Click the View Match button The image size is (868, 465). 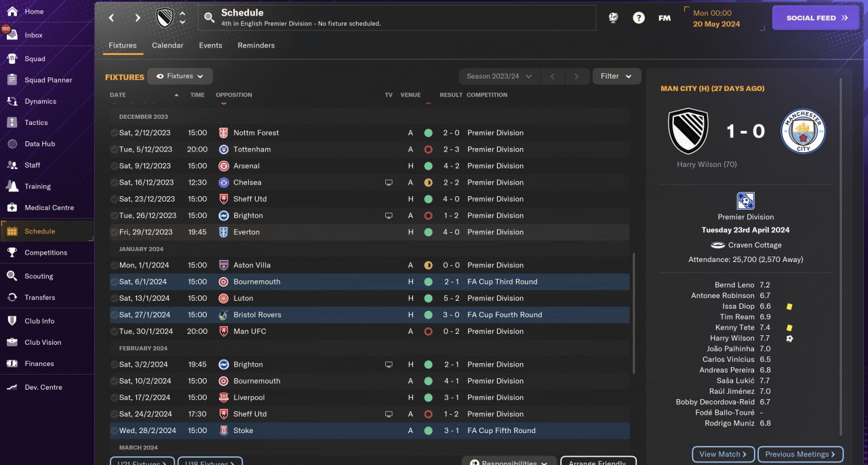(x=723, y=454)
